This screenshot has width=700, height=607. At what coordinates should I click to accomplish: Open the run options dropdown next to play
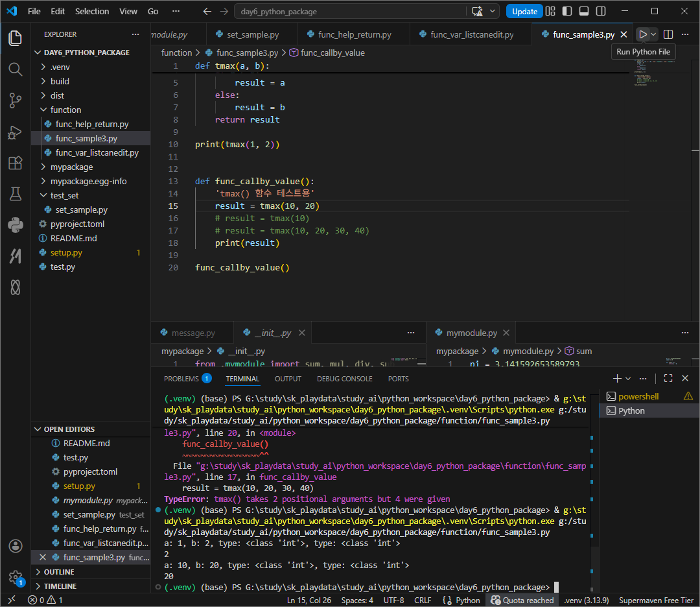click(x=653, y=34)
